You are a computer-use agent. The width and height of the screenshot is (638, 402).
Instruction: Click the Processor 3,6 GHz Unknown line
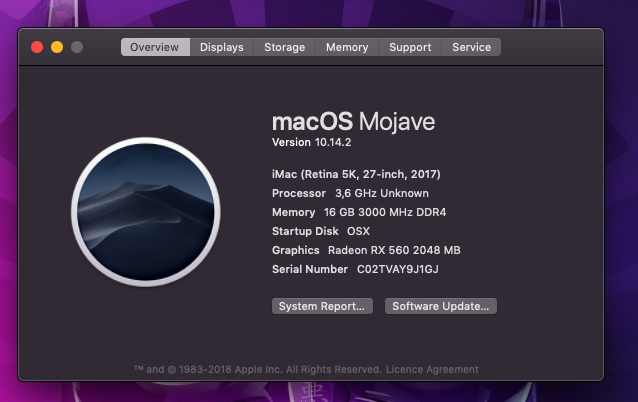[350, 193]
